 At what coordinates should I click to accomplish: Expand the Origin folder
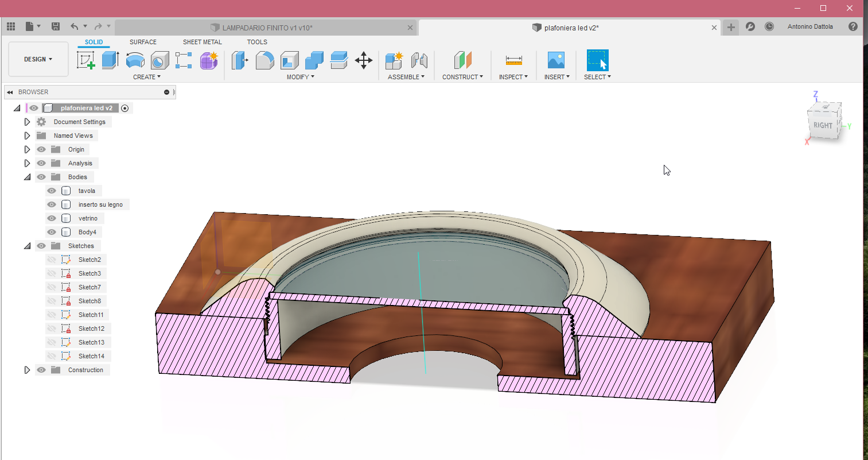(x=27, y=149)
